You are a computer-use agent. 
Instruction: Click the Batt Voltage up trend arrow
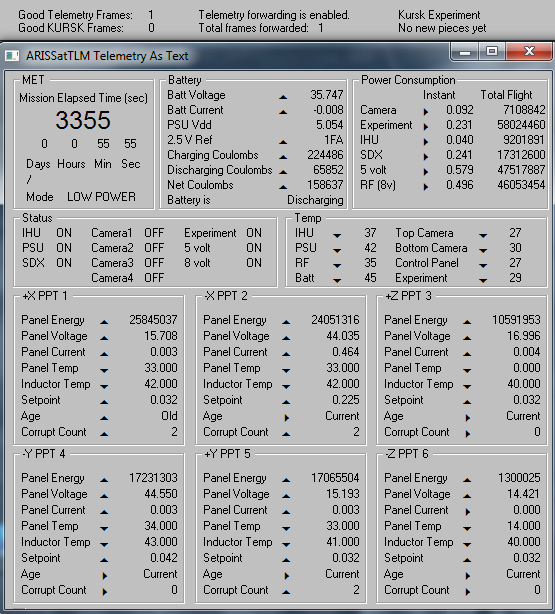pyautogui.click(x=283, y=97)
